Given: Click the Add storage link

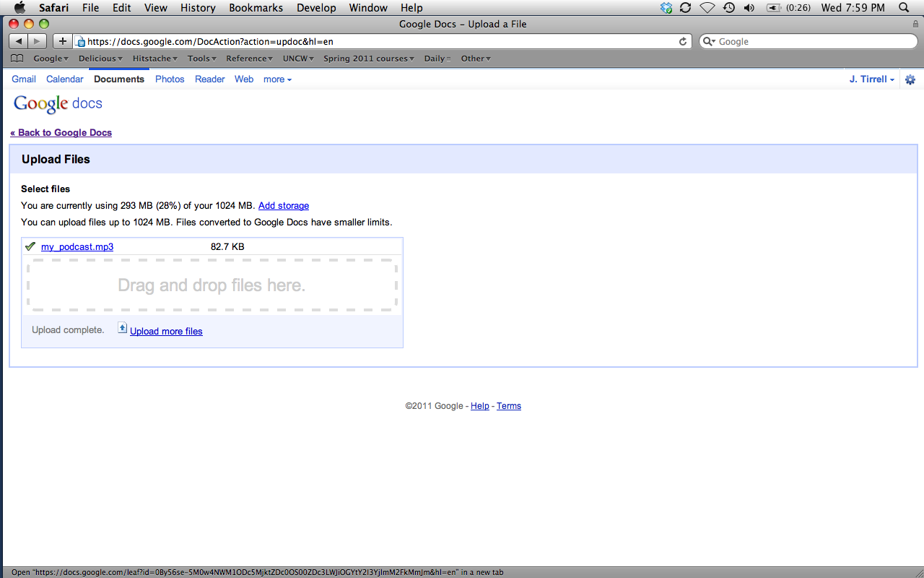Looking at the screenshot, I should (x=284, y=205).
